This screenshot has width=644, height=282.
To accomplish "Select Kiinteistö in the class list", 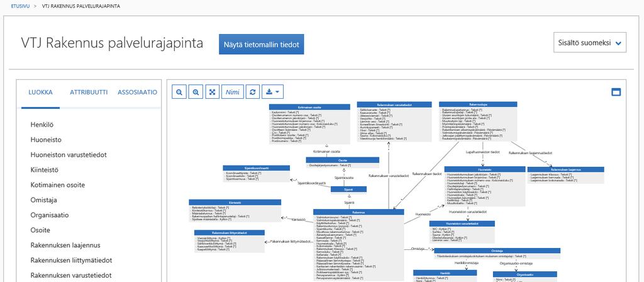I will 45,170.
